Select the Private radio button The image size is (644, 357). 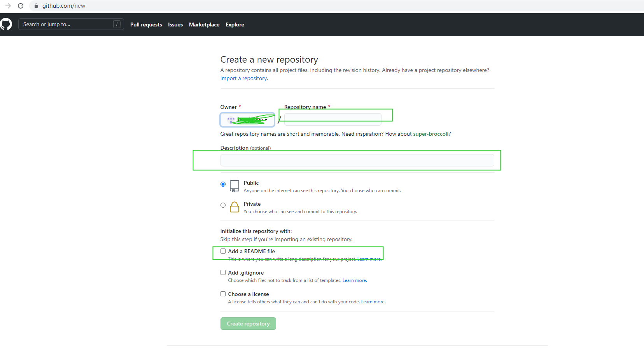[x=223, y=205]
